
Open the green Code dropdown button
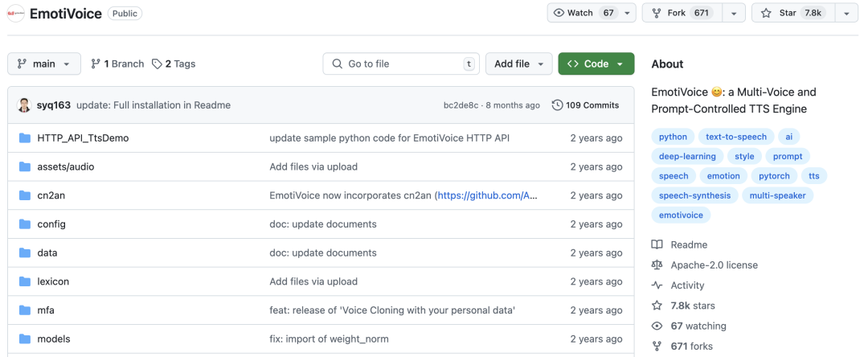(596, 64)
